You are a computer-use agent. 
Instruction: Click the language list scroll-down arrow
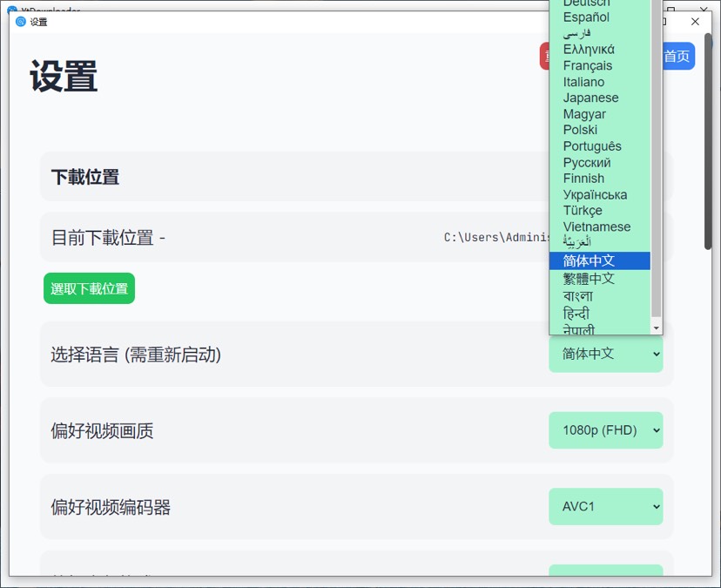tap(657, 328)
